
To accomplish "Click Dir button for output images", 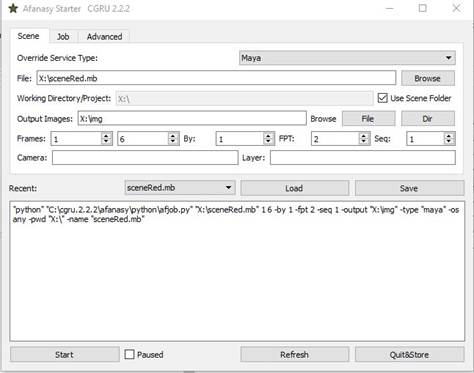I will 428,119.
